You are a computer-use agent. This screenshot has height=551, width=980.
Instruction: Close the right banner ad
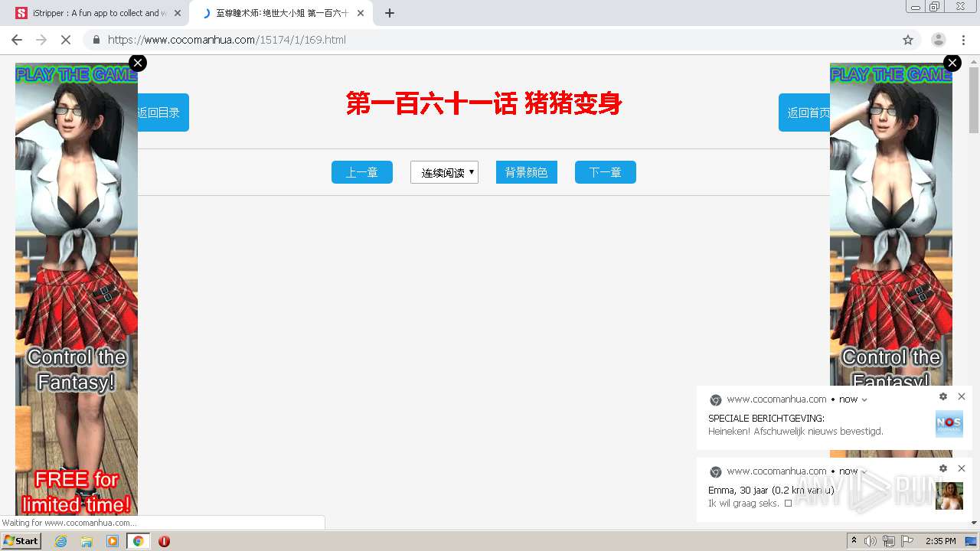tap(952, 63)
